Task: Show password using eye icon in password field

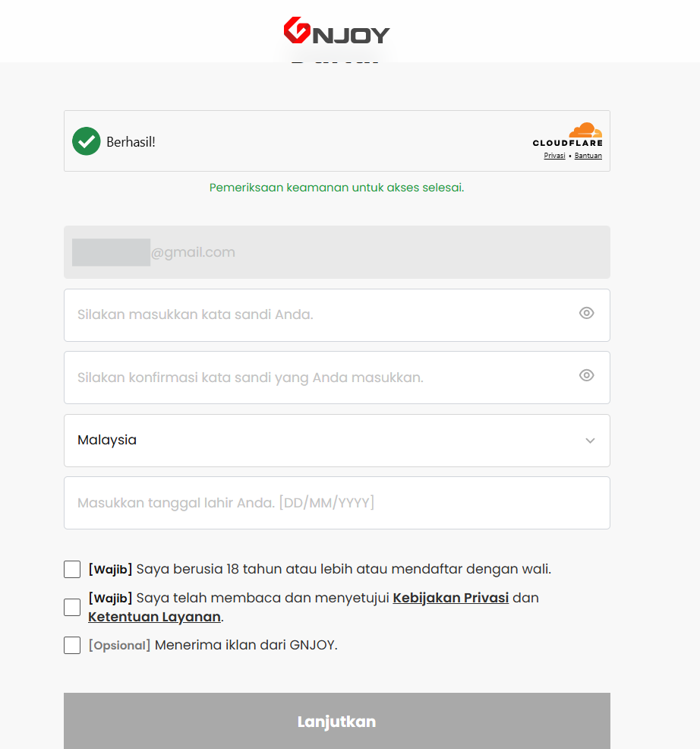Action: point(586,313)
